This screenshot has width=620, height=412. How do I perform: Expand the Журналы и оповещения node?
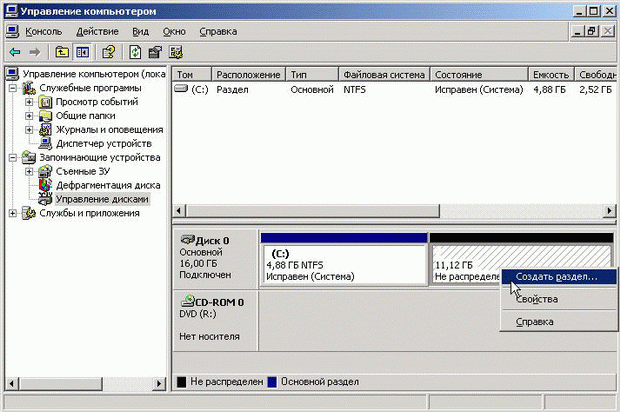29,130
